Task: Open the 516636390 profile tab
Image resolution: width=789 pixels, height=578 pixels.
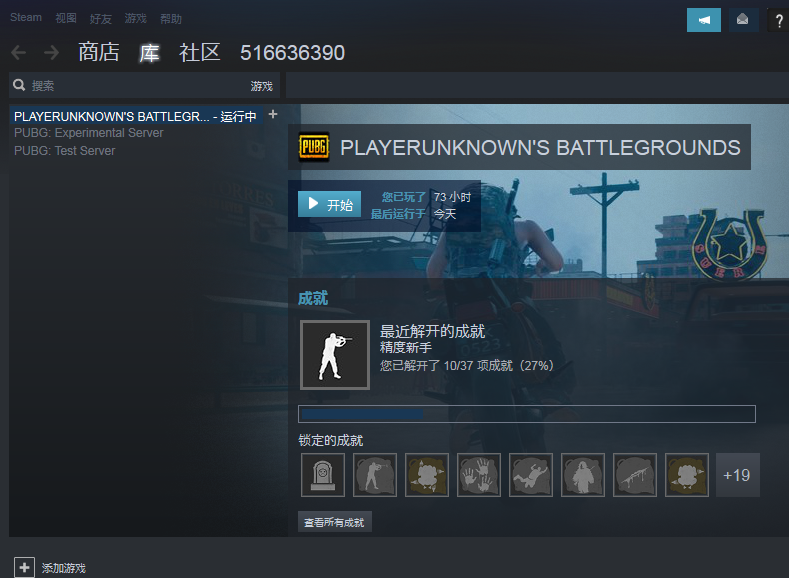Action: pos(292,53)
